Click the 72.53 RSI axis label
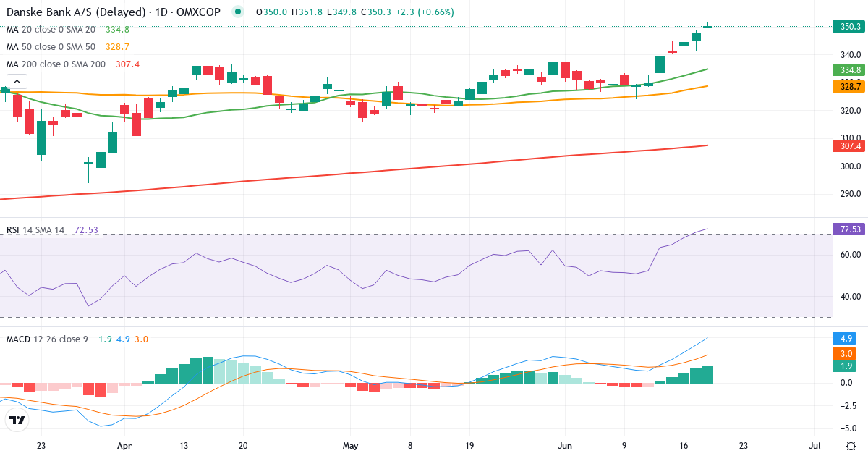The width and height of the screenshot is (868, 456). point(851,229)
